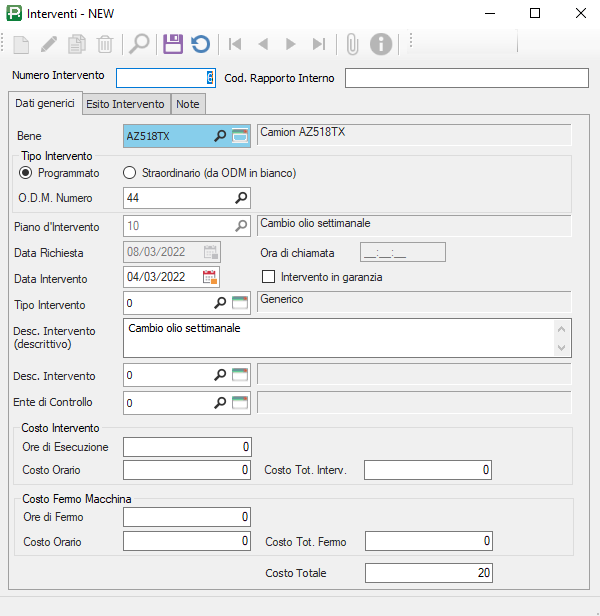Select the Programmato radio button

click(26, 172)
